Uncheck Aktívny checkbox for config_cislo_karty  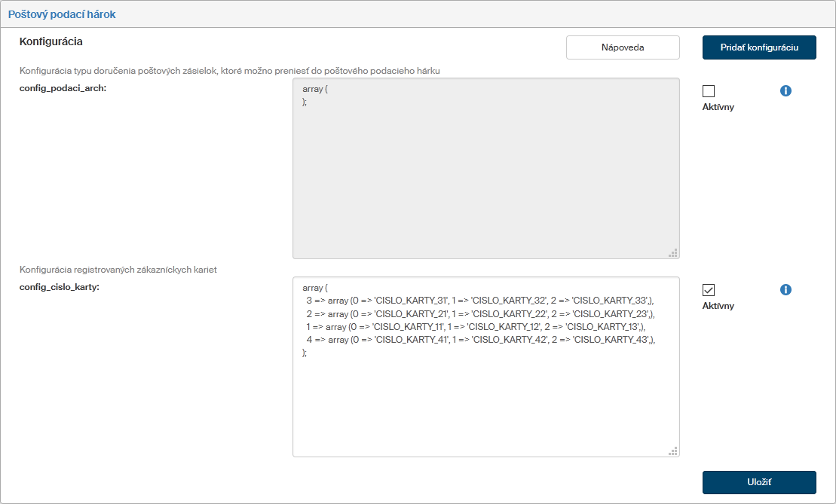[x=709, y=290]
